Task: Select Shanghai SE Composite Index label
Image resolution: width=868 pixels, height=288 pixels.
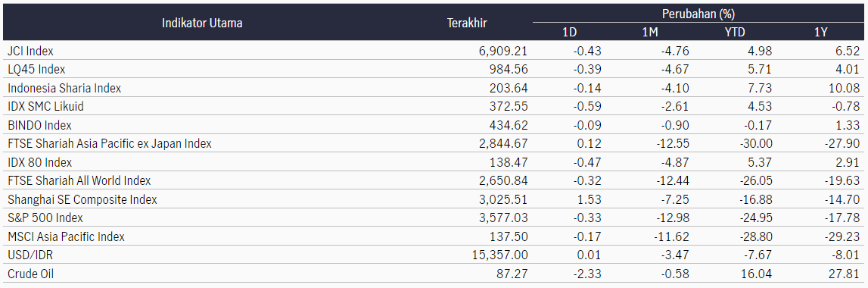Action: (x=82, y=200)
